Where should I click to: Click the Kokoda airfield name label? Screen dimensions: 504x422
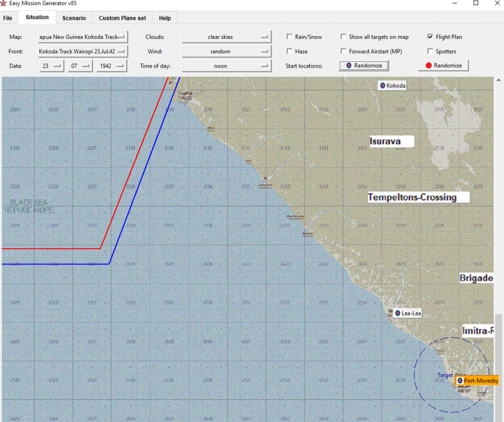[x=396, y=86]
